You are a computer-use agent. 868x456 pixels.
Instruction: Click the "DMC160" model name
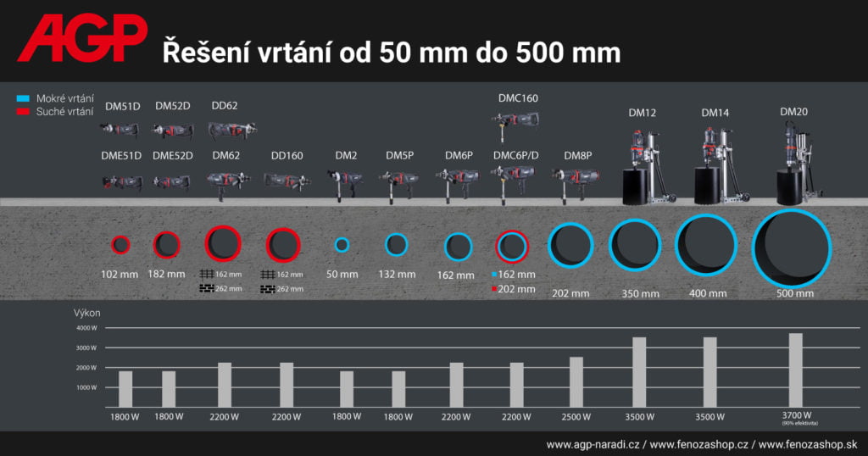518,98
